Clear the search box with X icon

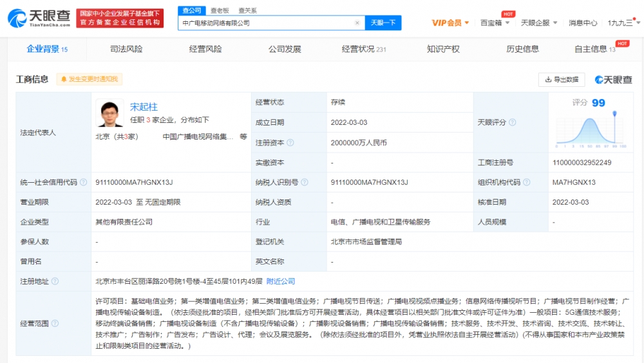pos(357,23)
